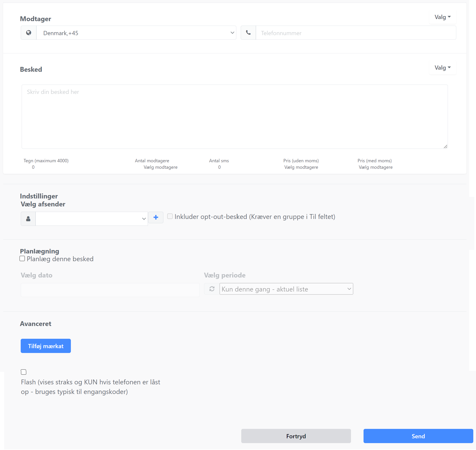Focus the Telefonnummer input field
Viewport: 476px width, 450px height.
coord(356,33)
